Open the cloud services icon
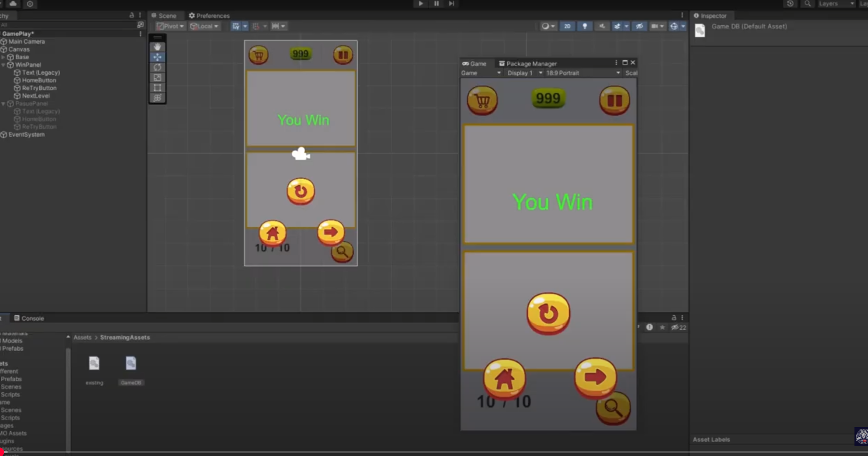868x456 pixels. click(13, 4)
